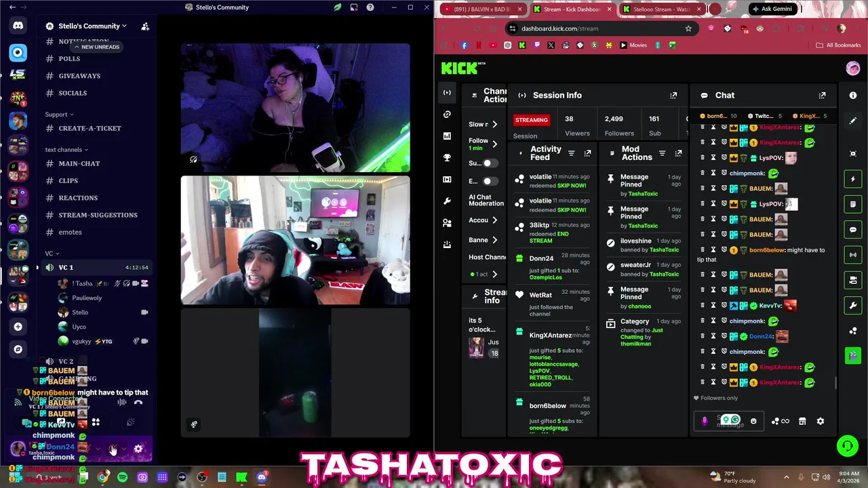Click the Ask Gemini button

(772, 9)
